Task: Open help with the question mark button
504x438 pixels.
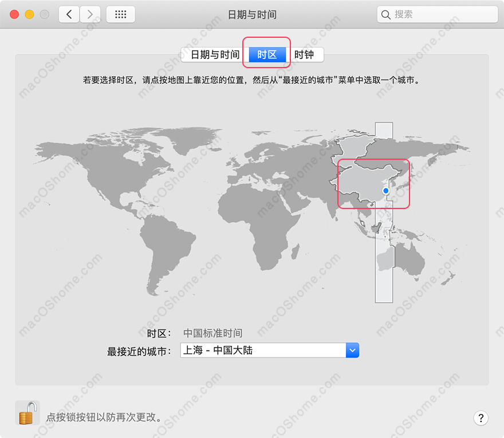Action: (x=481, y=417)
